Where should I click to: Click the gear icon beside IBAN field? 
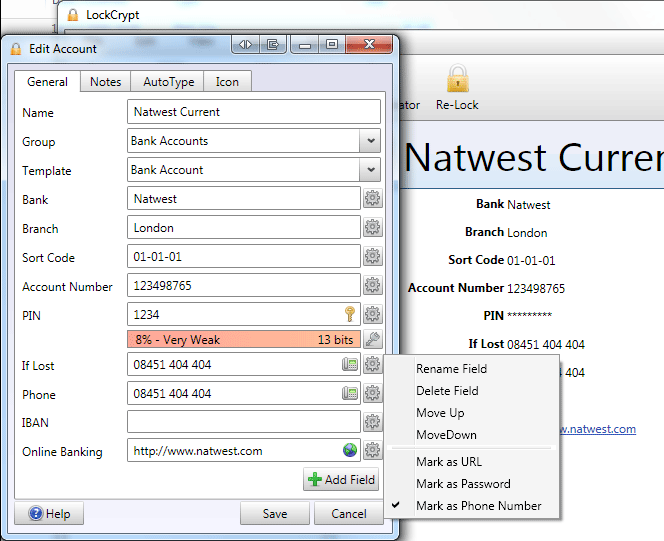coord(373,422)
